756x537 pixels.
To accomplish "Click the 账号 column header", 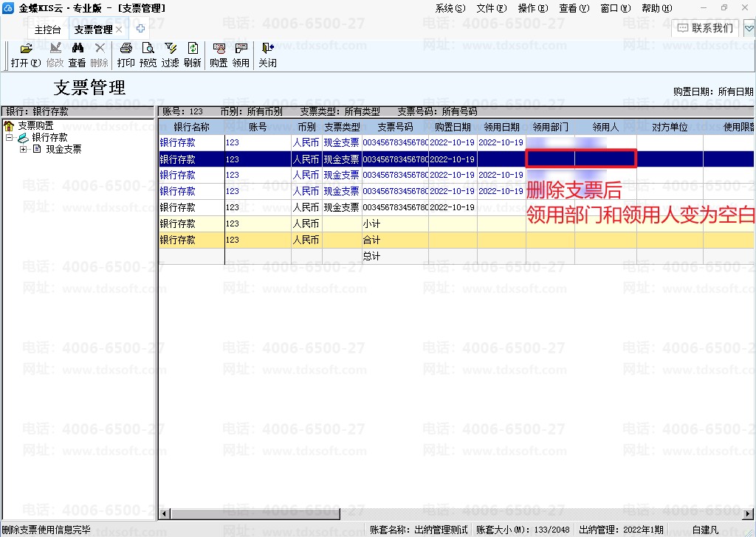I will [x=258, y=127].
